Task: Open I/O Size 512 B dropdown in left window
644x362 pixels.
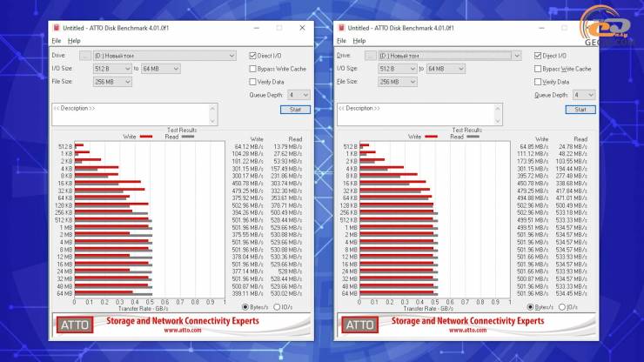Action: pos(112,69)
